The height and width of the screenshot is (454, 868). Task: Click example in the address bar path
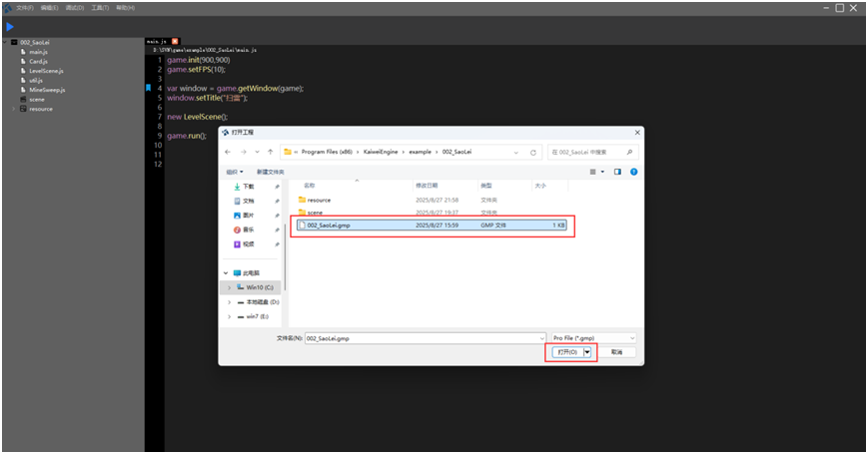point(420,152)
